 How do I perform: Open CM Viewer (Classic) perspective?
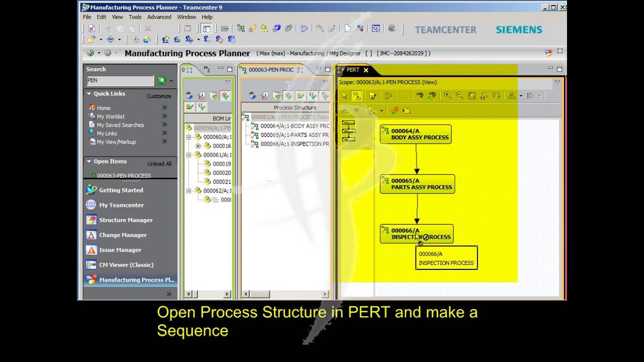click(x=126, y=264)
